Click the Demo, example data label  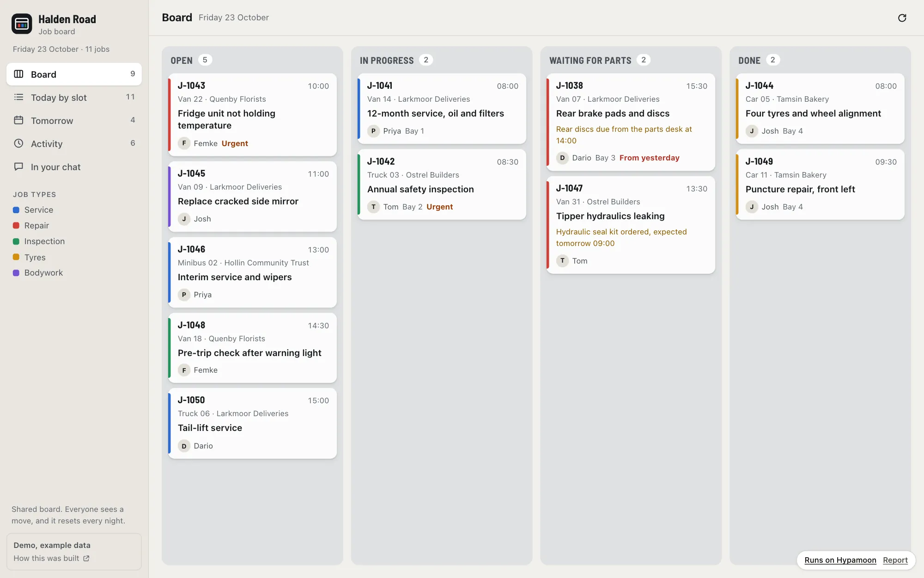tap(52, 545)
